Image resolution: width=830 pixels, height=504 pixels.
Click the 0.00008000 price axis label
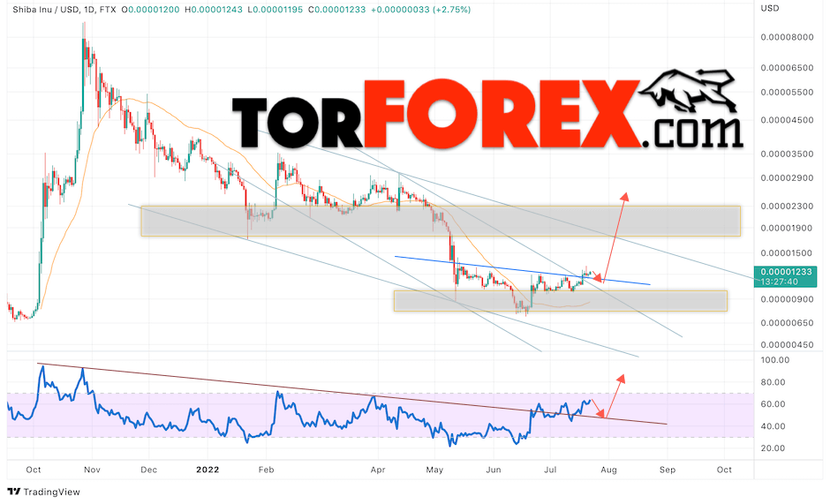pyautogui.click(x=787, y=37)
